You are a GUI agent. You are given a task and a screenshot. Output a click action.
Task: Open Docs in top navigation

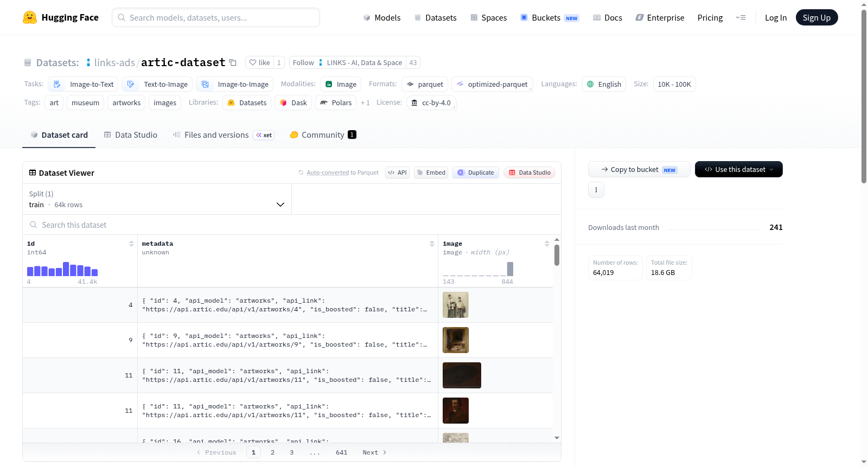pyautogui.click(x=608, y=17)
